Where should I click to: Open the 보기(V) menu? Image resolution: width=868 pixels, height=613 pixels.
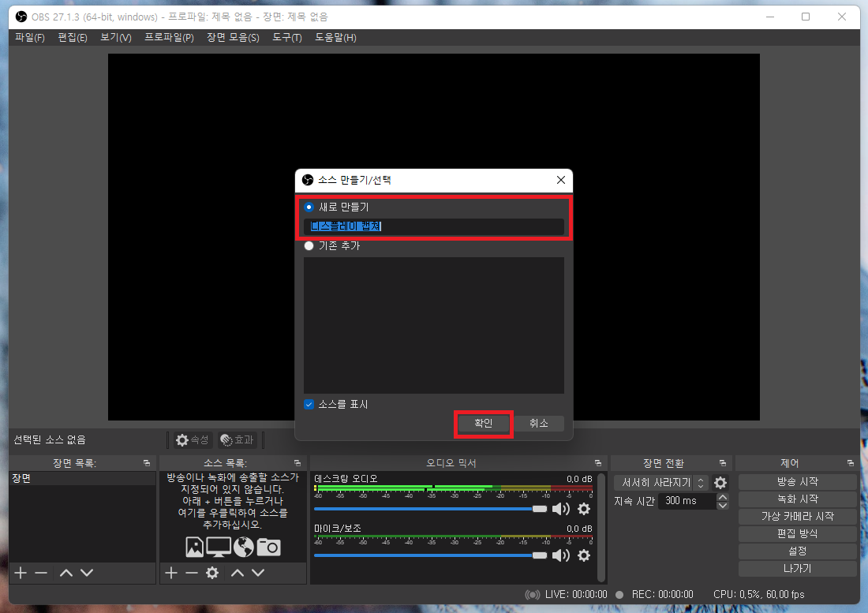tap(116, 38)
